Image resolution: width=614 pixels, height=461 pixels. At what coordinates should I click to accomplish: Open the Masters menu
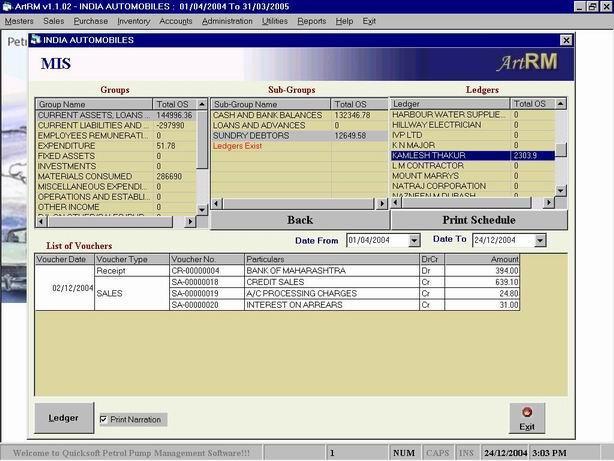pos(19,21)
